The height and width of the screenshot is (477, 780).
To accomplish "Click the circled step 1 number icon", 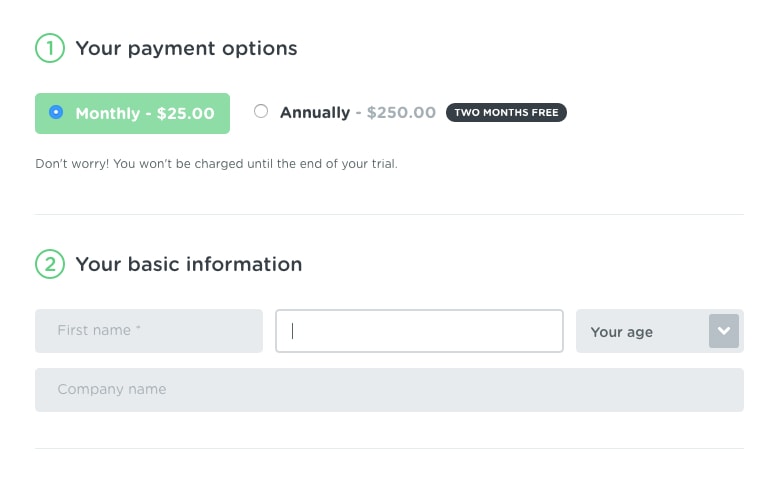I will (50, 48).
